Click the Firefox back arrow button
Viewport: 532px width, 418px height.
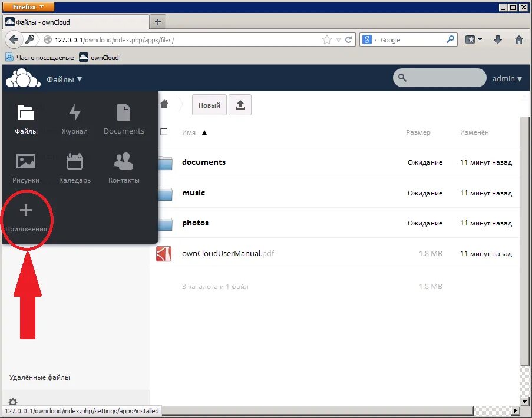(14, 39)
